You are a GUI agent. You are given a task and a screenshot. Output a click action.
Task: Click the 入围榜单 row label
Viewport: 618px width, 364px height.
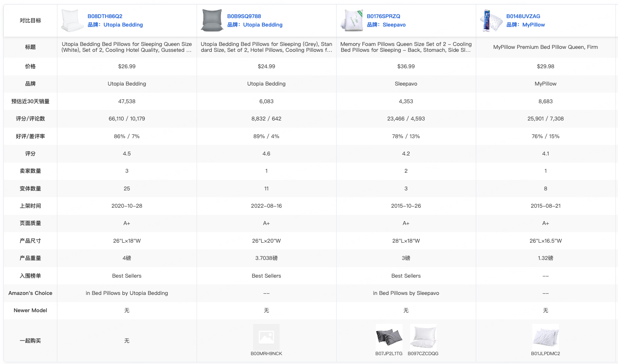(30, 276)
